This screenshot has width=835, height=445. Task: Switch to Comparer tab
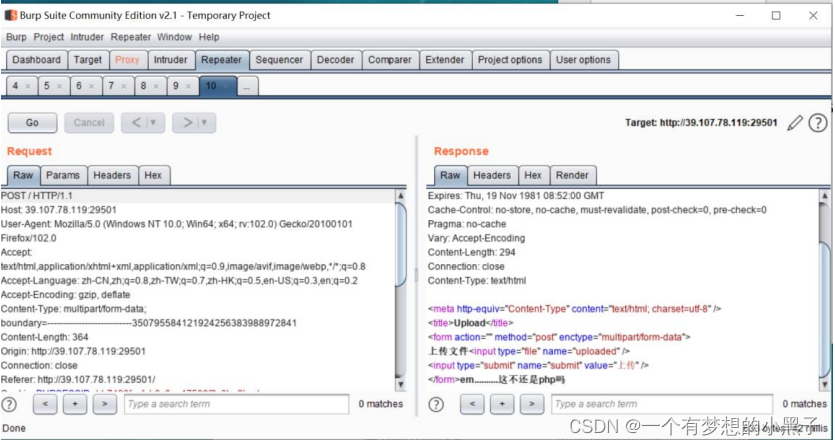pos(390,60)
